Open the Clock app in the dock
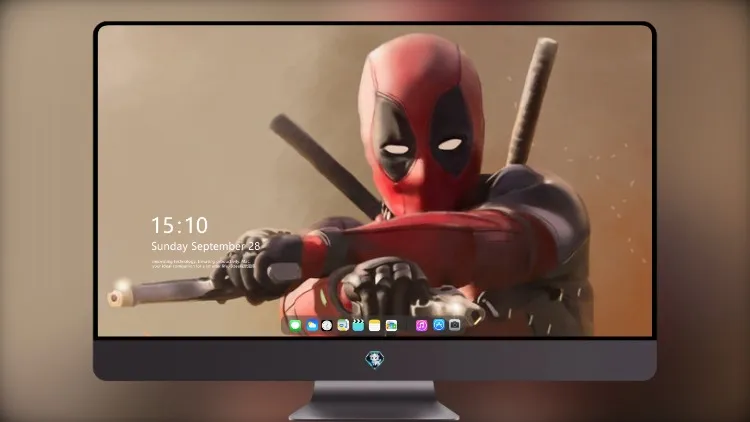This screenshot has height=422, width=750. click(327, 325)
